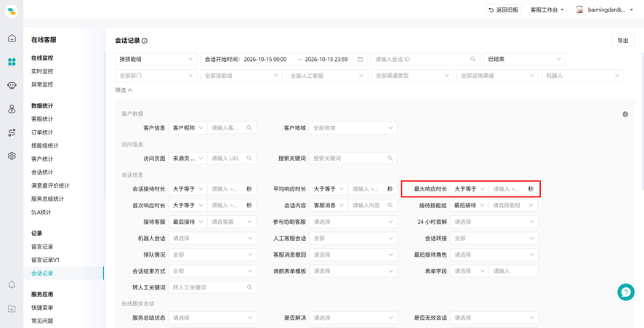This screenshot has height=328, width=644.
Task: Open the 客服消息撤回 dropdown
Action: pos(353,255)
